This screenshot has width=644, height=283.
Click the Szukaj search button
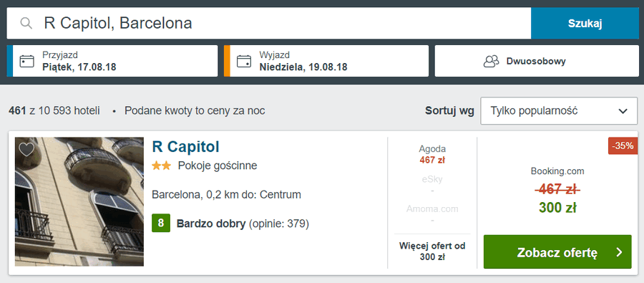(585, 24)
